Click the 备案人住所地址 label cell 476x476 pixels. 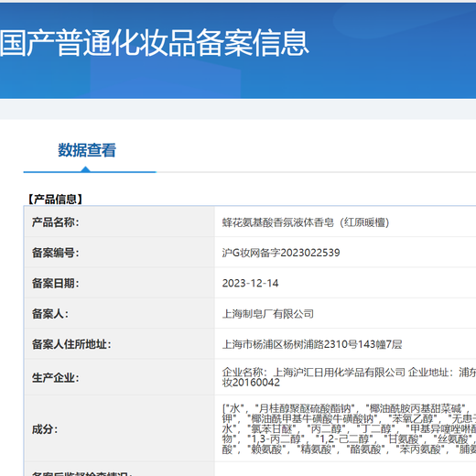[120, 344]
